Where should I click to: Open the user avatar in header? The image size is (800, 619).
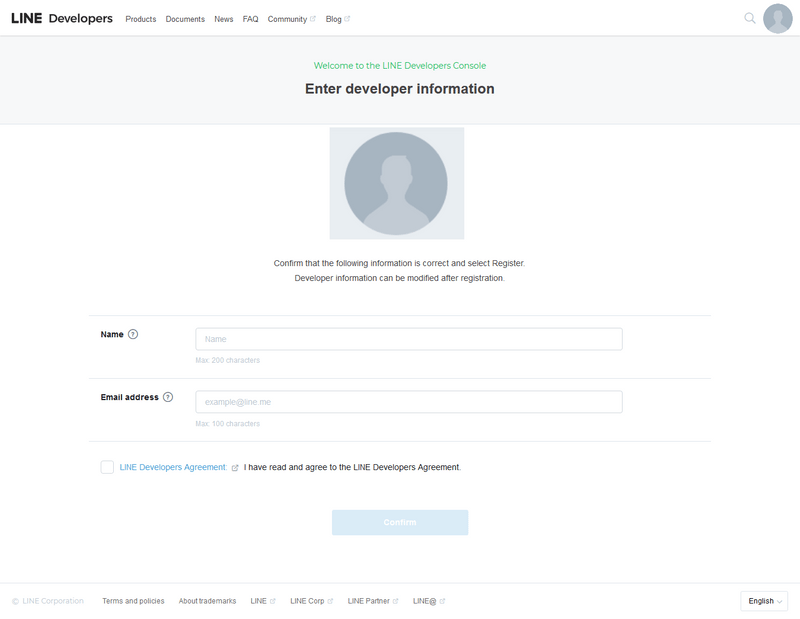coord(777,18)
